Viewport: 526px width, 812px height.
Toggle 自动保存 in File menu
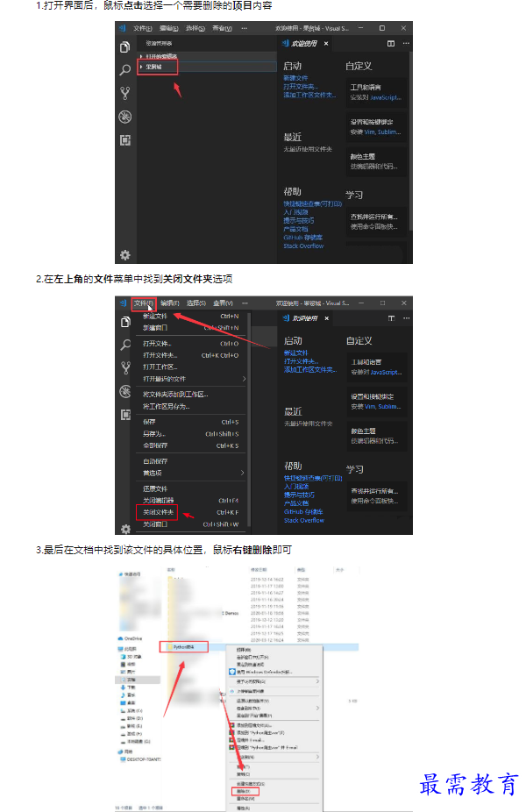[192, 461]
